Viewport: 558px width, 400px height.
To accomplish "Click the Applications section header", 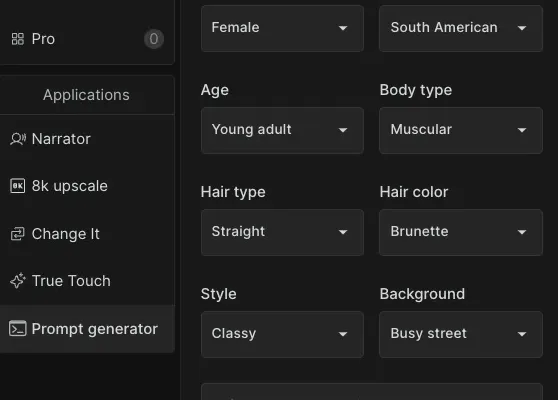I will 87,95.
